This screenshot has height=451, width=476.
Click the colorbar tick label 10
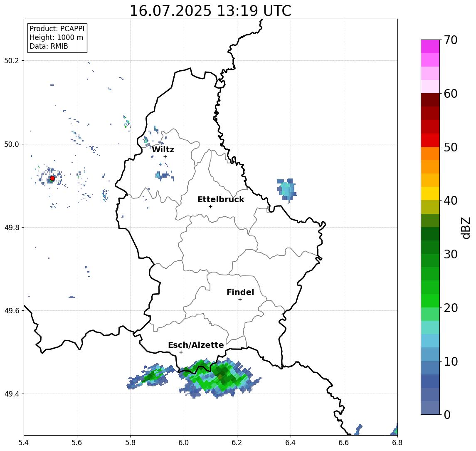[x=451, y=361]
